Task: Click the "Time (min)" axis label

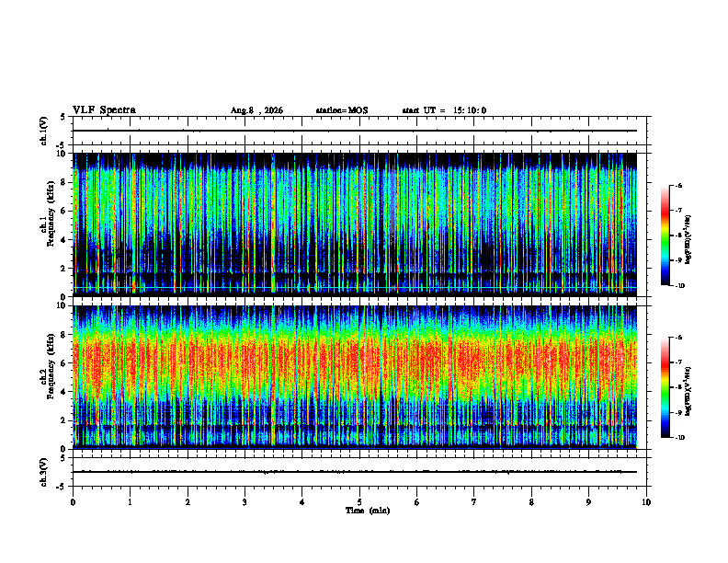Action: (x=368, y=511)
